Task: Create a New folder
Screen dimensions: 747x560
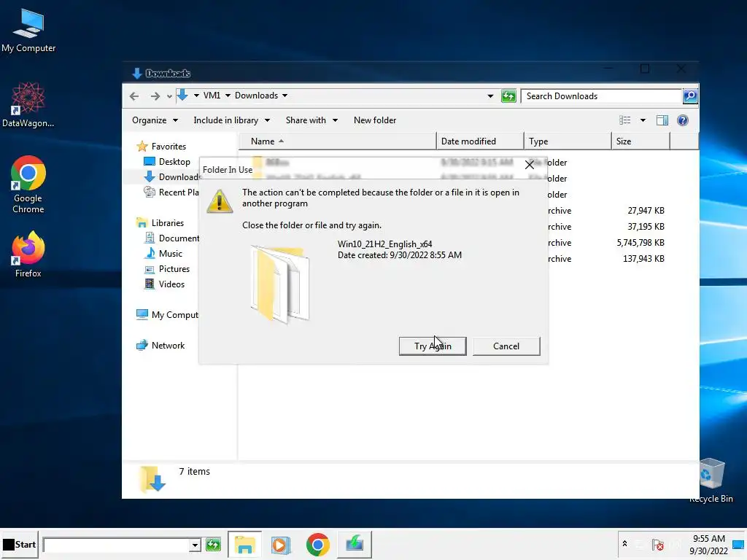Action: (374, 120)
